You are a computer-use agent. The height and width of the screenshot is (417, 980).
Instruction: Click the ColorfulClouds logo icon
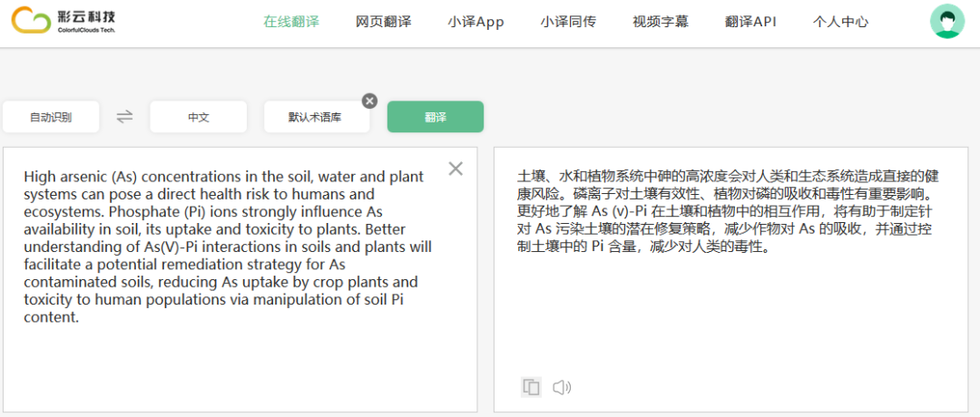click(x=31, y=21)
